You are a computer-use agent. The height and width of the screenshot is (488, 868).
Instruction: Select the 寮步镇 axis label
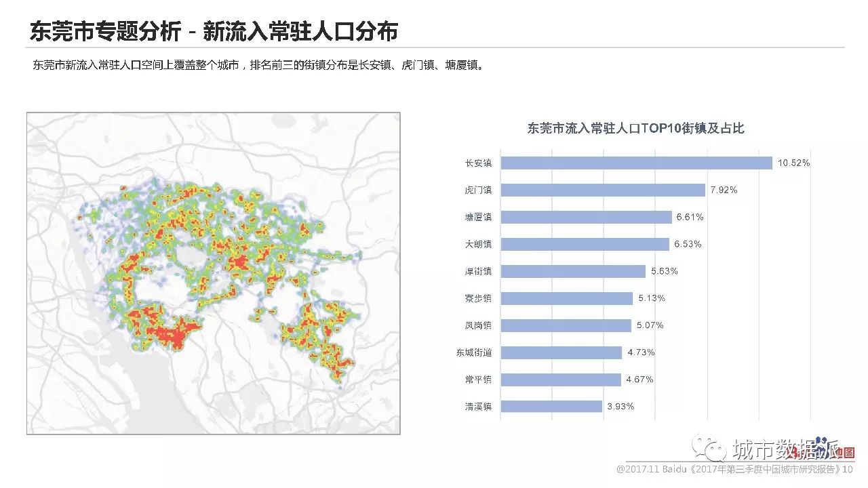coord(478,298)
